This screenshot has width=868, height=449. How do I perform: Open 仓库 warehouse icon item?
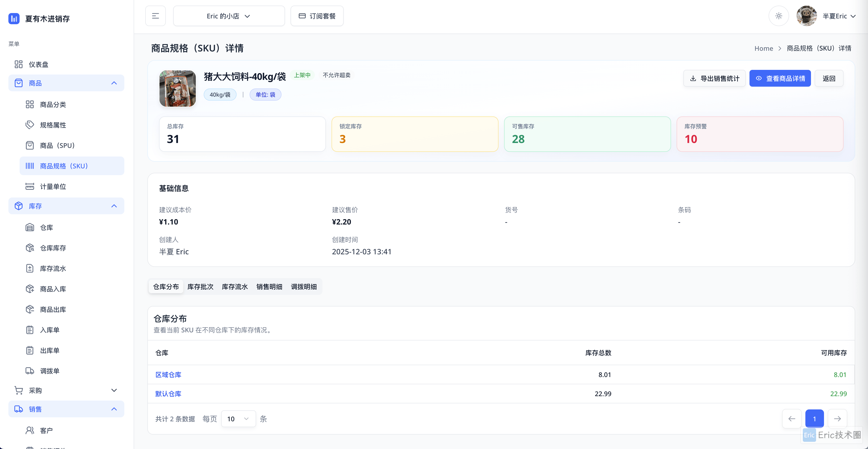pyautogui.click(x=30, y=228)
